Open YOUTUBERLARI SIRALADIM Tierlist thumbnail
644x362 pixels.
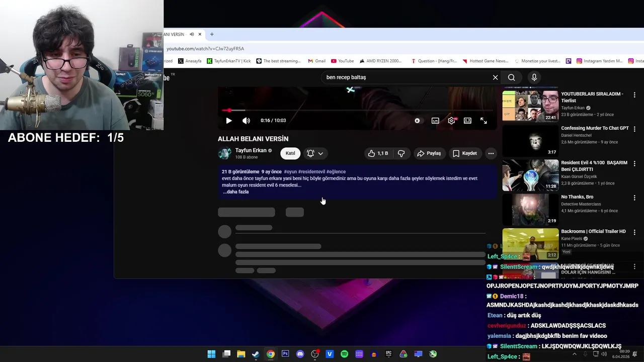coord(530,106)
